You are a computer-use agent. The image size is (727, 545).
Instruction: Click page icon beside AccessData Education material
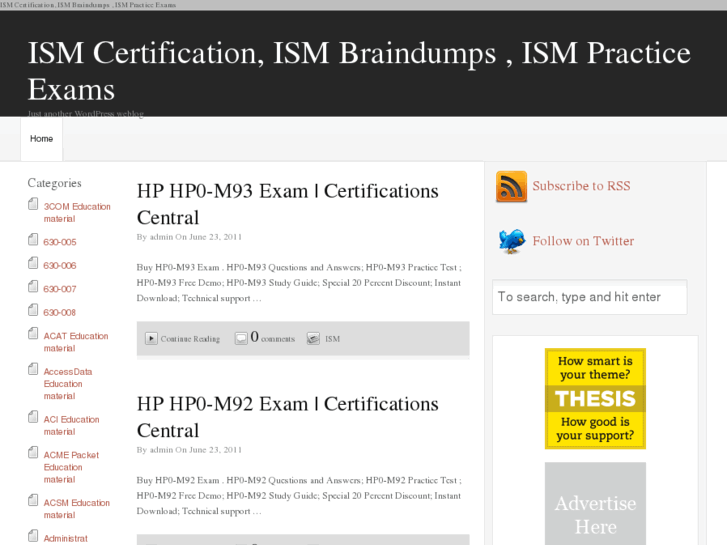tap(33, 369)
